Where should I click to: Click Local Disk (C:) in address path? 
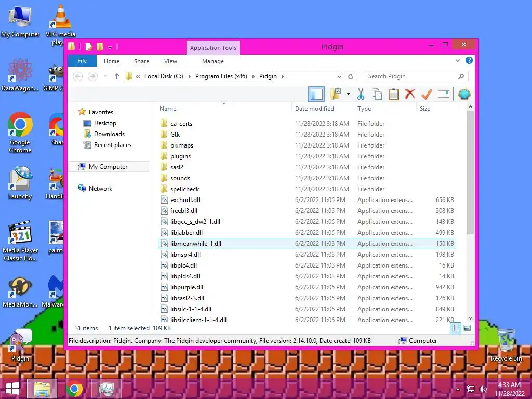[164, 76]
